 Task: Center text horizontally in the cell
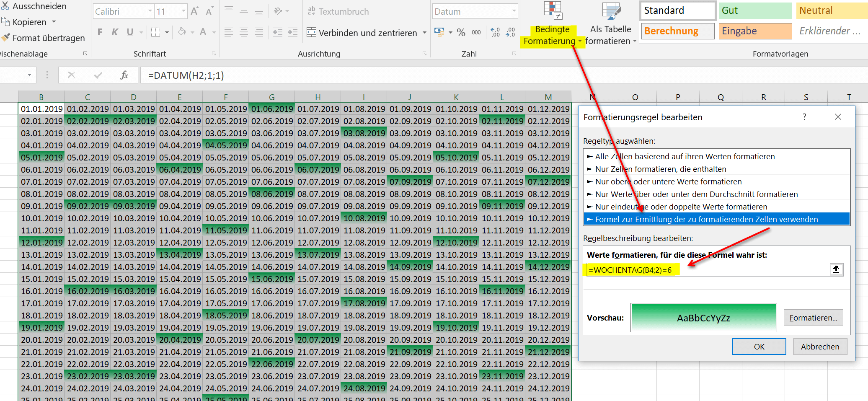coord(244,32)
